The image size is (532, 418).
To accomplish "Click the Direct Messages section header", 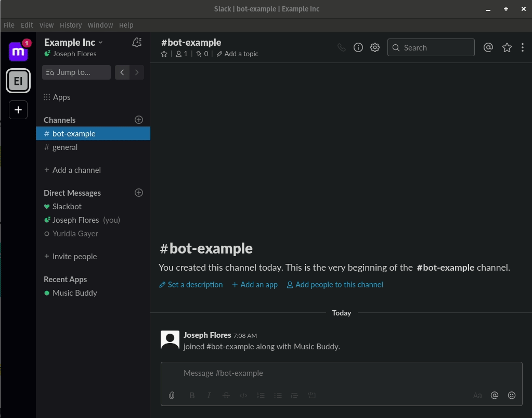I will click(72, 193).
